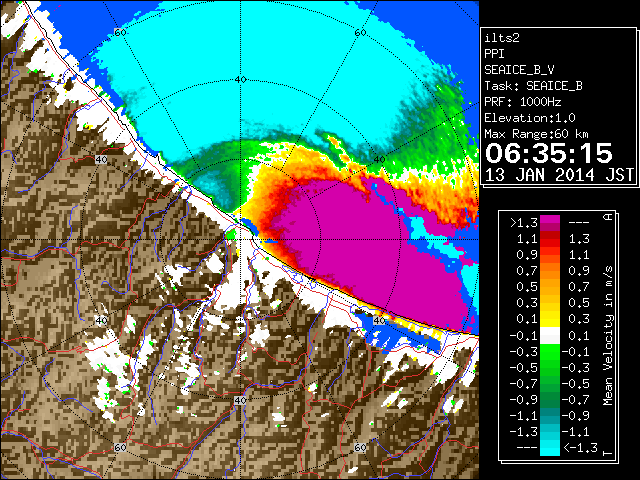Click the "Max Range:60 km" entry
640x480 pixels.
pyautogui.click(x=536, y=134)
